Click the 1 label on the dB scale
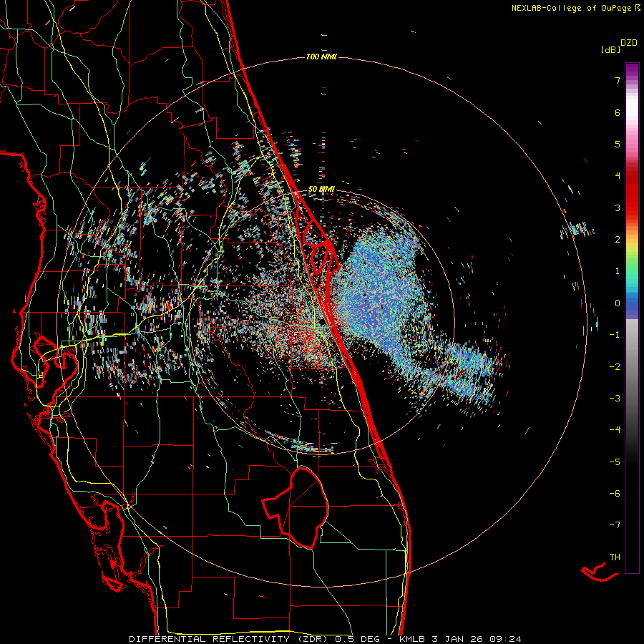Viewport: 644px width, 644px height. [618, 271]
